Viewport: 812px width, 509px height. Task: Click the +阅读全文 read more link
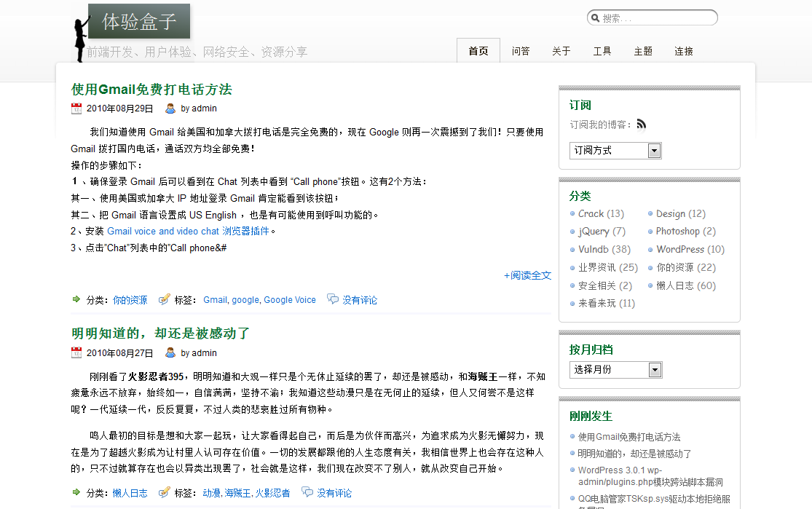coord(527,275)
